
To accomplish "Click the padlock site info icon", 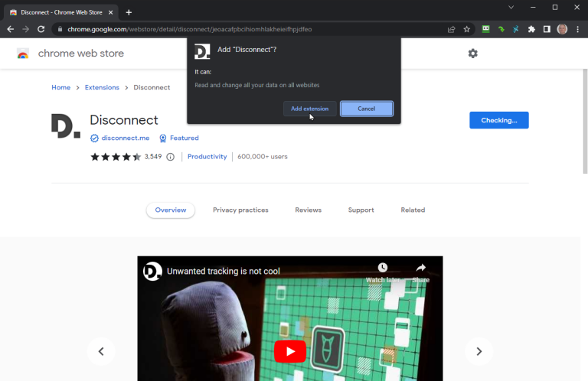I will (60, 29).
